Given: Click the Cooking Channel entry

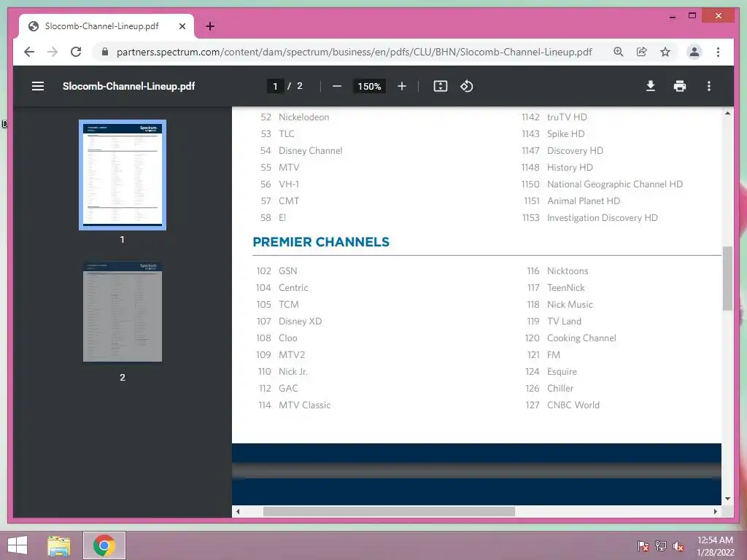Looking at the screenshot, I should tap(581, 338).
